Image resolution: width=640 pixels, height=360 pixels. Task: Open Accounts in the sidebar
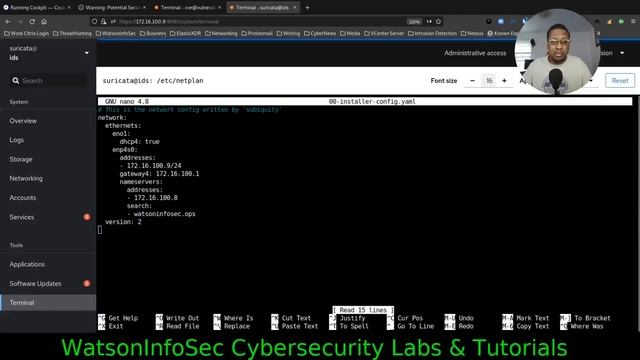[48, 198]
